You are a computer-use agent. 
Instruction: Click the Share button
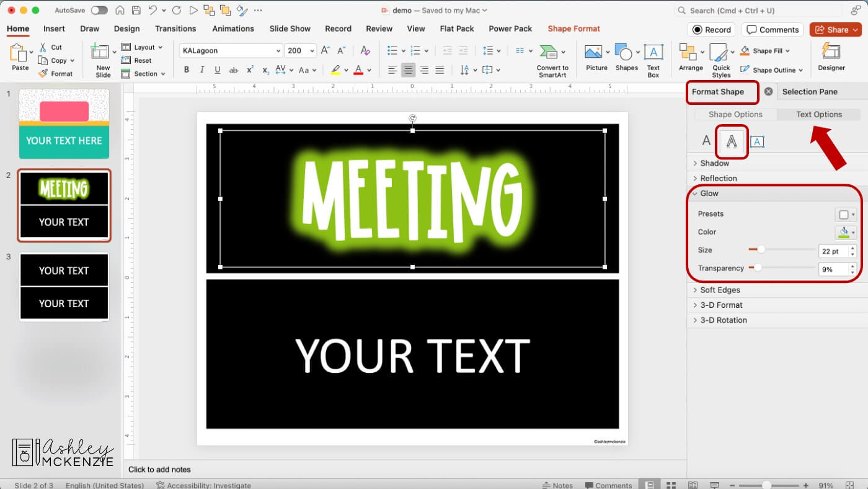[x=836, y=29]
